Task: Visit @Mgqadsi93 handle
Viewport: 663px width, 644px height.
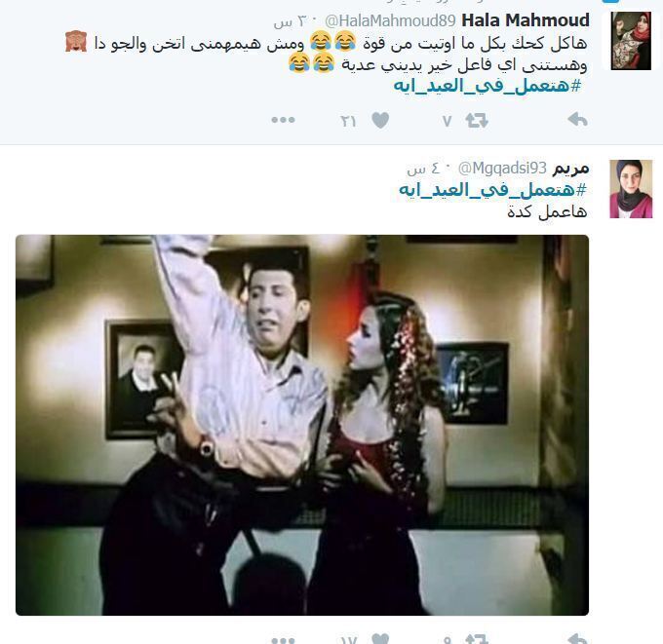Action: click(502, 169)
